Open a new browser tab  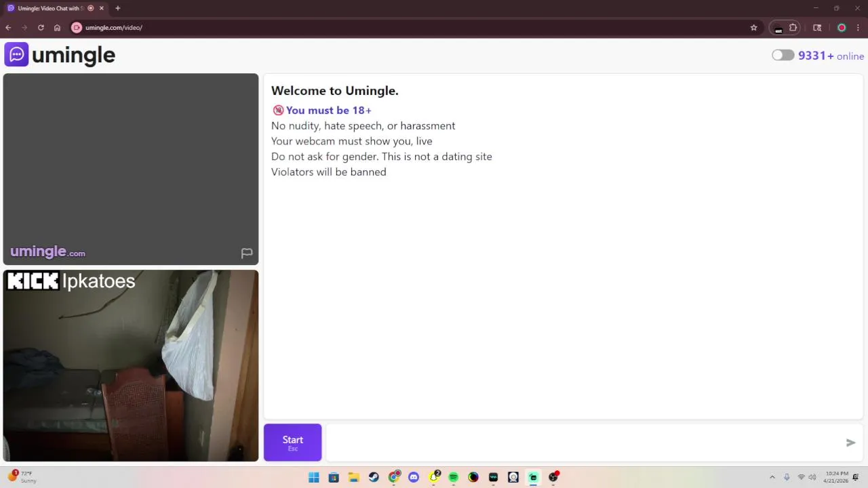coord(117,8)
